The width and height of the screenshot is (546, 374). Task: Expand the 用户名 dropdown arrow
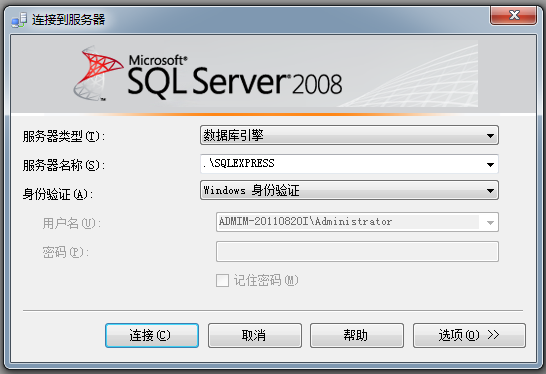pos(490,223)
